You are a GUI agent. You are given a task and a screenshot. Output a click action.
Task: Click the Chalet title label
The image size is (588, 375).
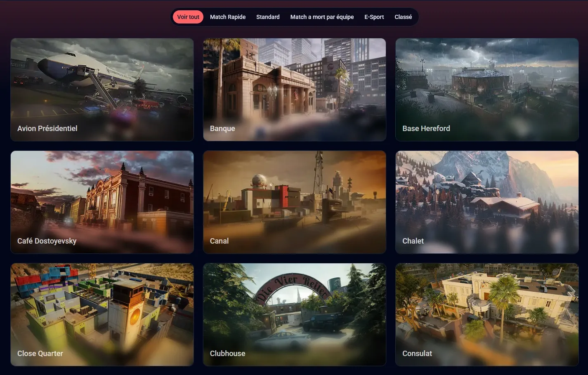(x=413, y=241)
